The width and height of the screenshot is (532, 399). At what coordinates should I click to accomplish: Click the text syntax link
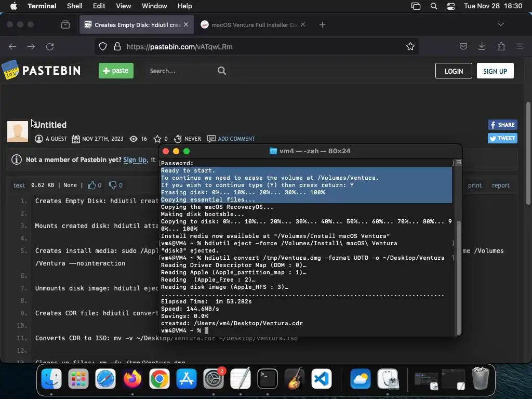tap(19, 185)
